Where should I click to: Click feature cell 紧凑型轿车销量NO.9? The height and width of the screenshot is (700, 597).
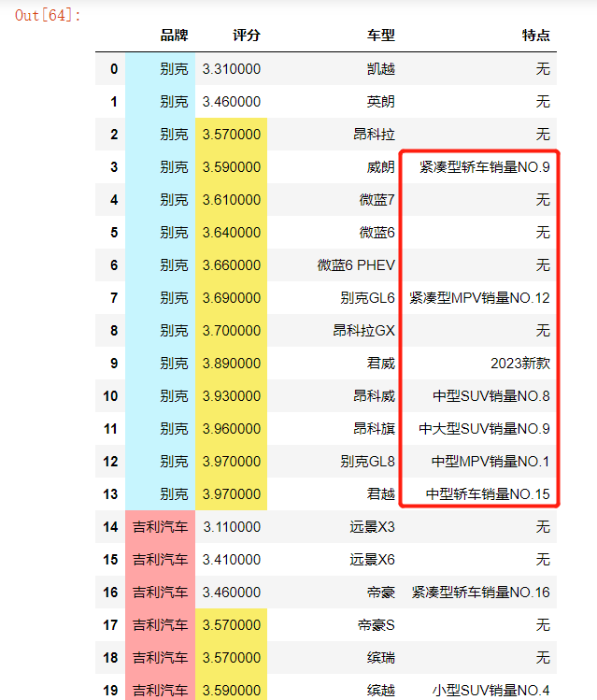point(485,167)
